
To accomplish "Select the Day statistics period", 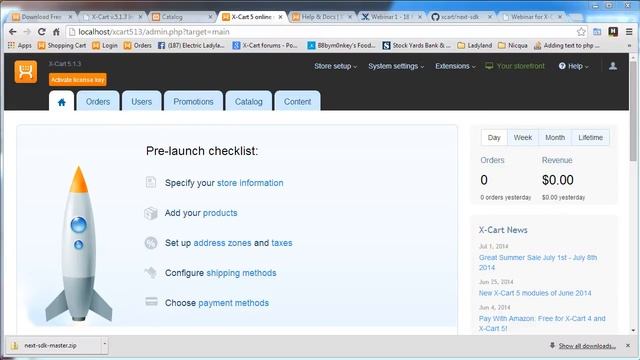I will pyautogui.click(x=494, y=138).
